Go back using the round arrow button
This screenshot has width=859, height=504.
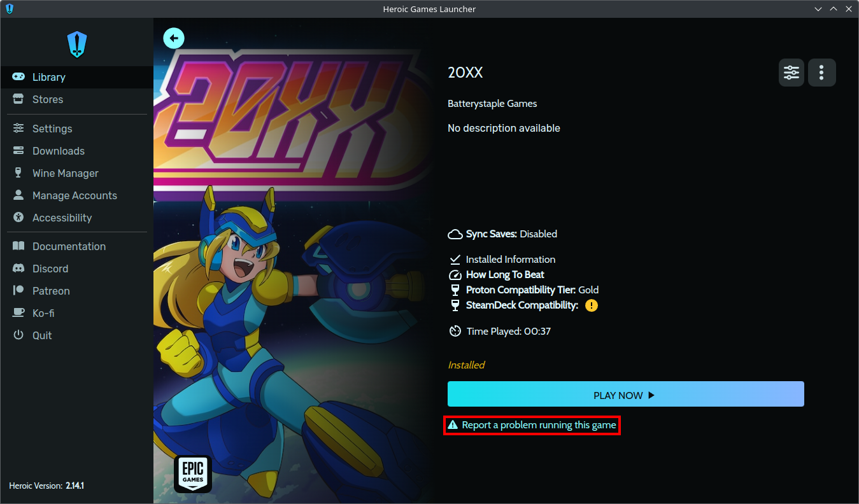click(x=174, y=38)
